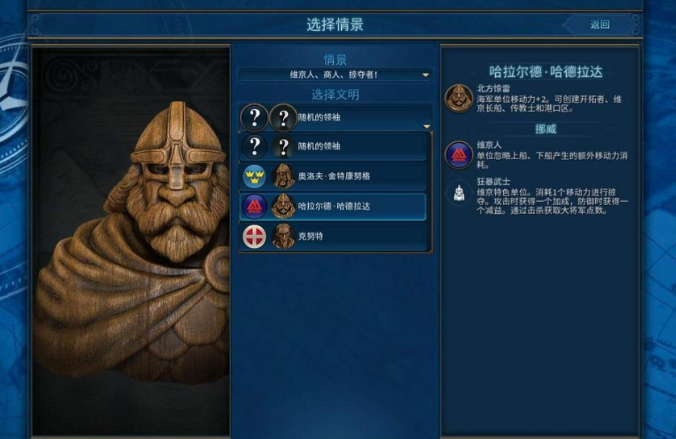Select 随机的领袖 option in the list
Screen dimensions: 676x439
333,147
